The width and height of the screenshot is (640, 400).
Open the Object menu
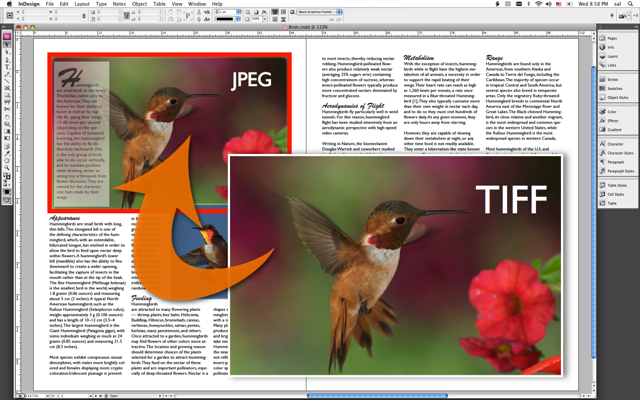139,4
